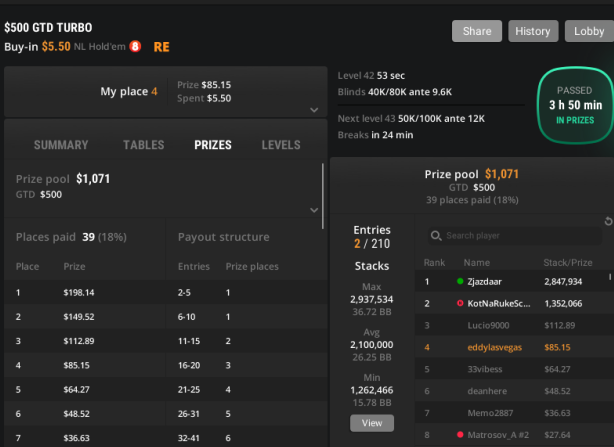Click payout structure entries 32-41 row

click(247, 438)
